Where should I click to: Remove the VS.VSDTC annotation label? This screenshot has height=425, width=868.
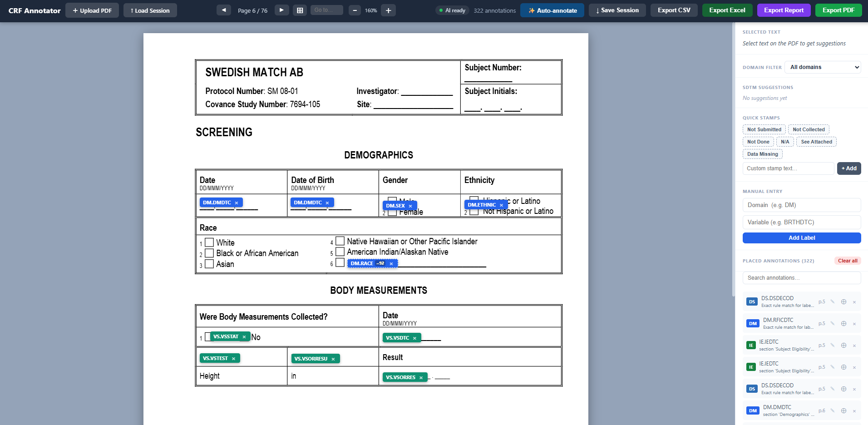pyautogui.click(x=414, y=338)
